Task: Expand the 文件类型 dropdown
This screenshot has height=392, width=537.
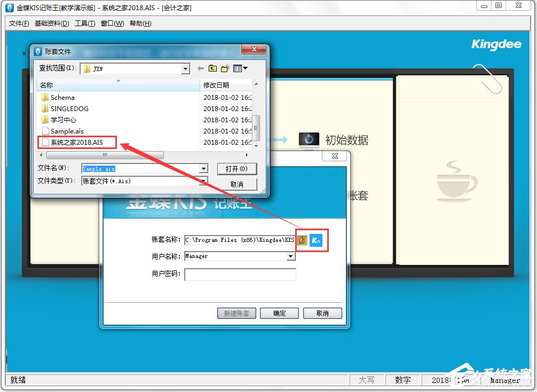Action: point(204,181)
